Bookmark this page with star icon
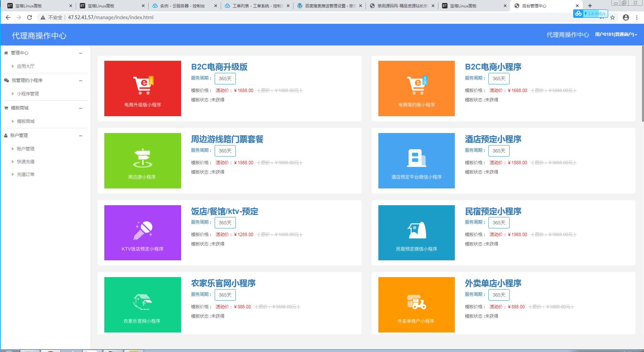This screenshot has width=644, height=352. [612, 17]
